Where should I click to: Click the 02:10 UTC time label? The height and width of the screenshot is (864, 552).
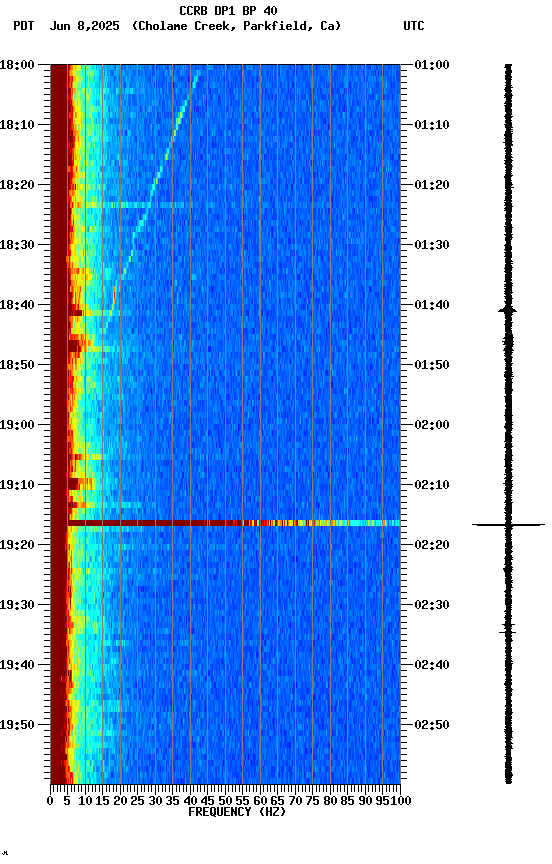(432, 485)
